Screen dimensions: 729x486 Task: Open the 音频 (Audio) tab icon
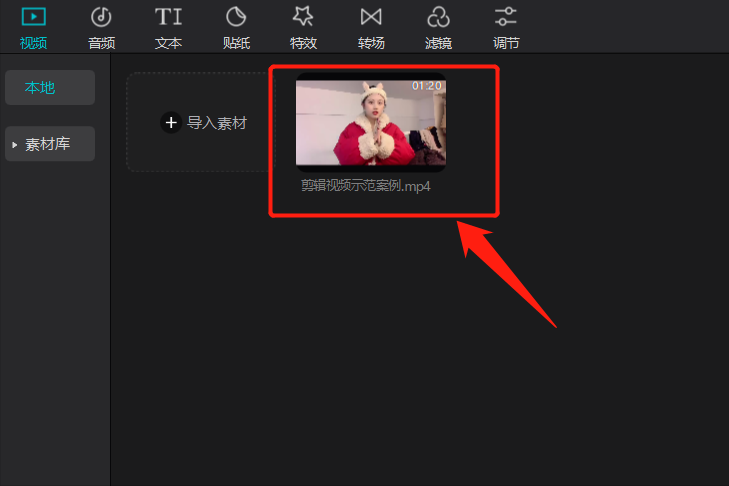coord(101,17)
